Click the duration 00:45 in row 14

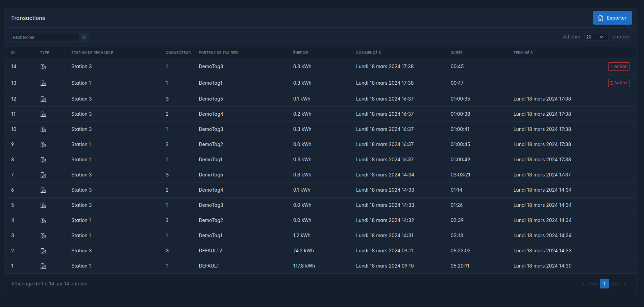(457, 66)
